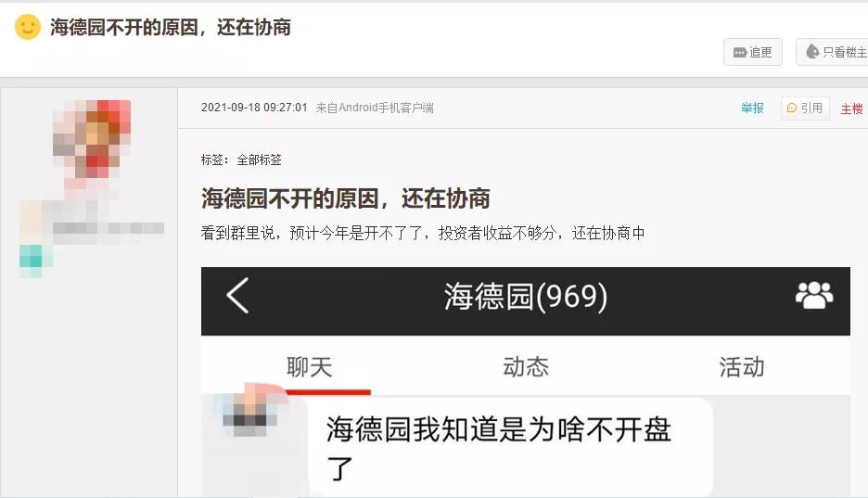Click the blurred username under avatar

[x=108, y=228]
